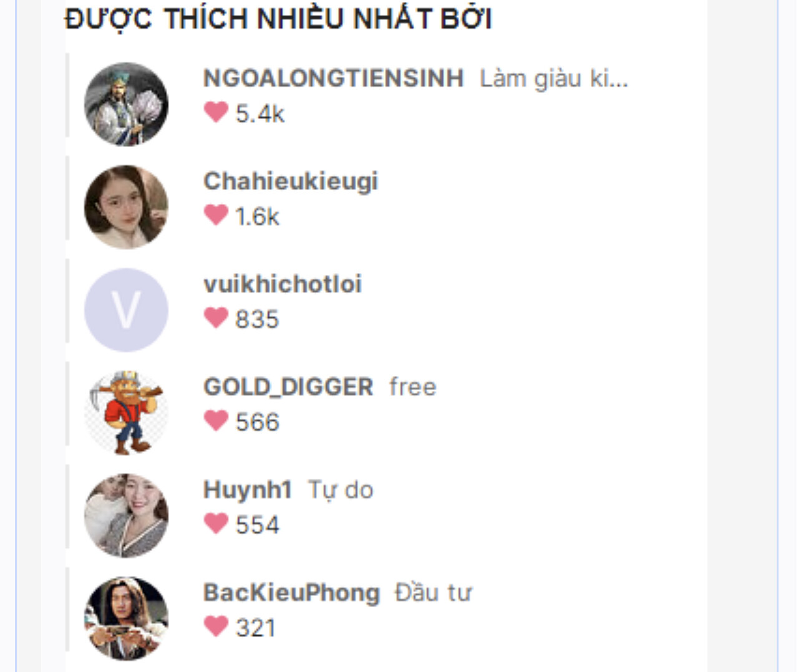The image size is (801, 672).
Task: Click the heart icon beside 5.4k
Action: tap(216, 112)
